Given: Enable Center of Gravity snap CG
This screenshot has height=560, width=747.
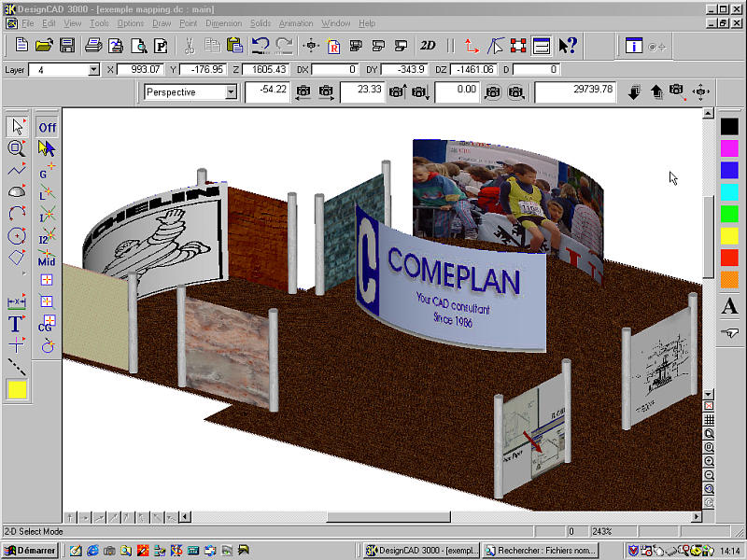Looking at the screenshot, I should click(47, 323).
